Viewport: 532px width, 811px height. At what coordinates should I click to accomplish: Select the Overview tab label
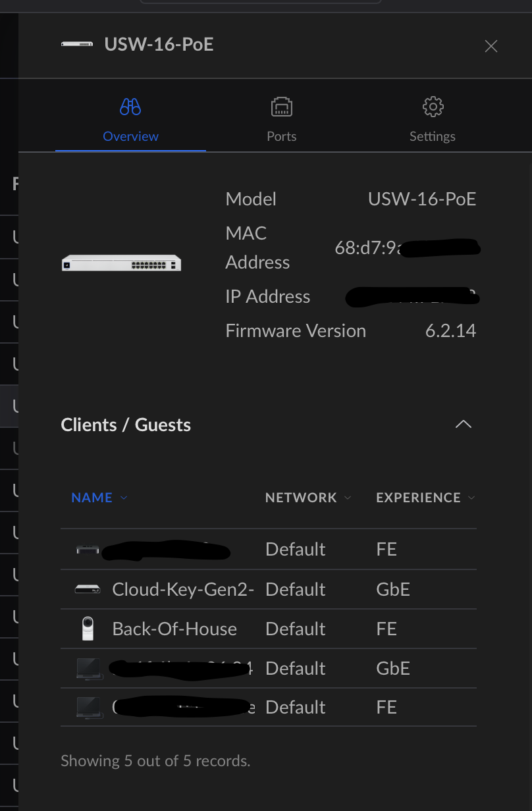[x=130, y=136]
